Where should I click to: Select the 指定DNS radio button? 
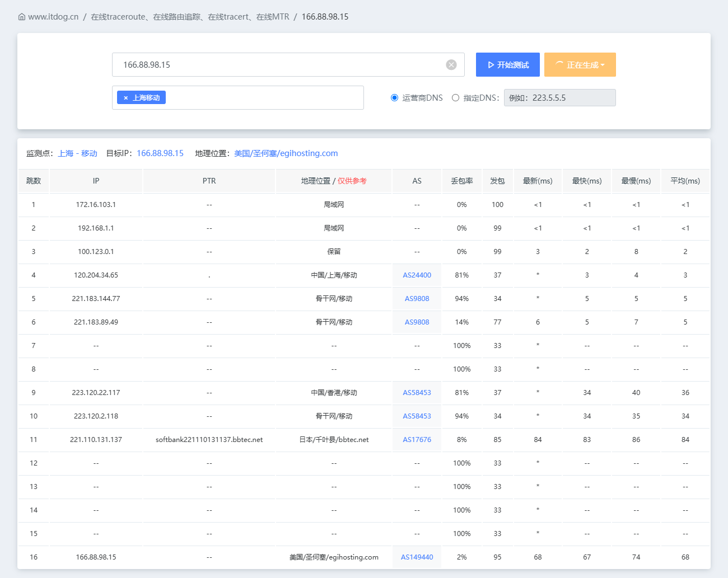point(455,98)
